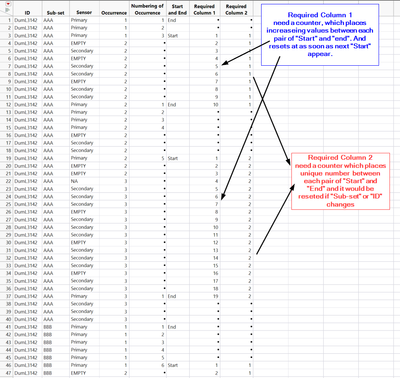
Task: Select row number 19
Action: coord(8,158)
